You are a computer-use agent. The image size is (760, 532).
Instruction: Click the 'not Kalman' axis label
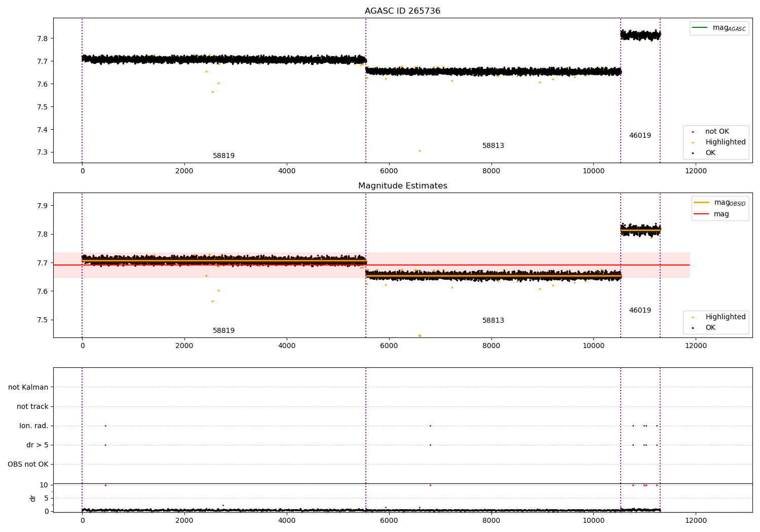tap(28, 388)
